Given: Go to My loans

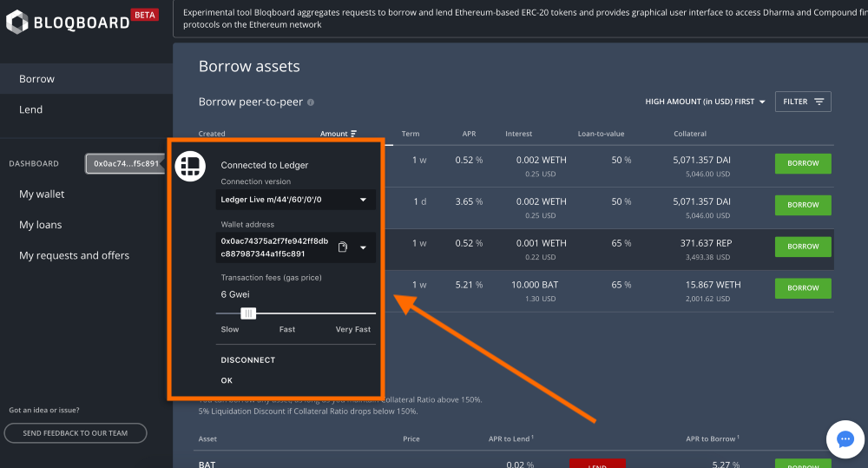Looking at the screenshot, I should click(x=41, y=225).
